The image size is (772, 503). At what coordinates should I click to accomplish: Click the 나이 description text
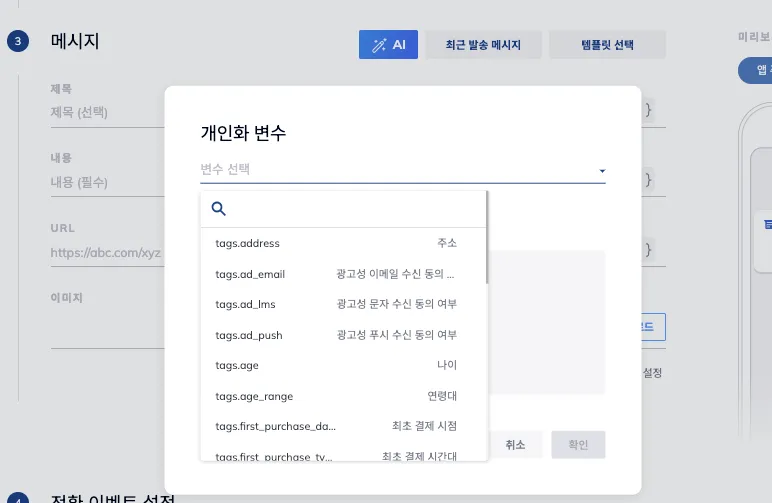(x=447, y=365)
